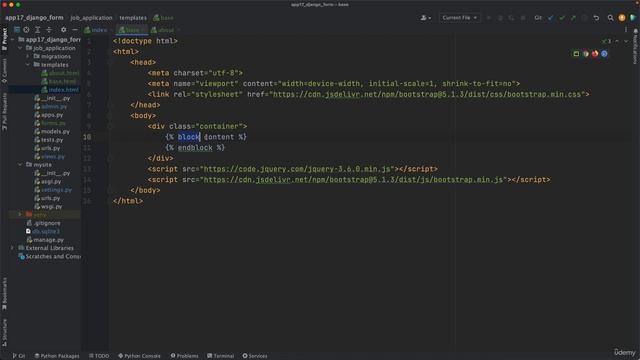Click the Expand All icon in the Project panel
The width and height of the screenshot is (640, 360).
(38, 30)
